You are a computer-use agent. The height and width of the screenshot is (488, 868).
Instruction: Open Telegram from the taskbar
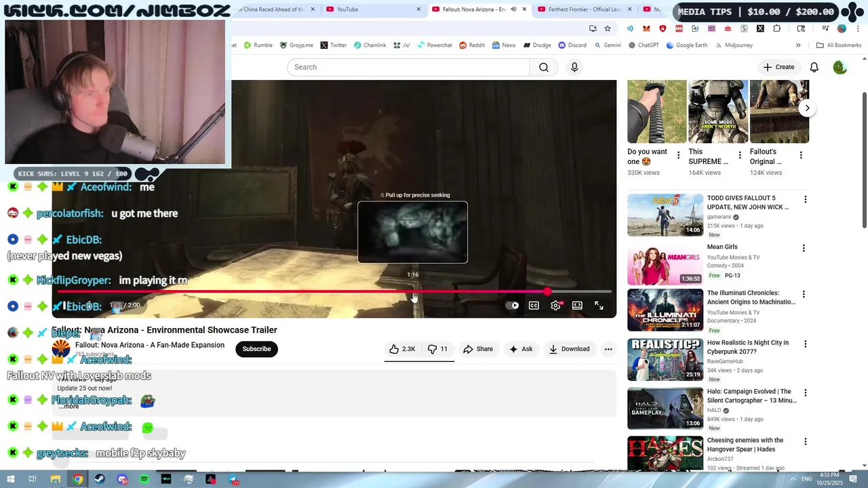(233, 479)
